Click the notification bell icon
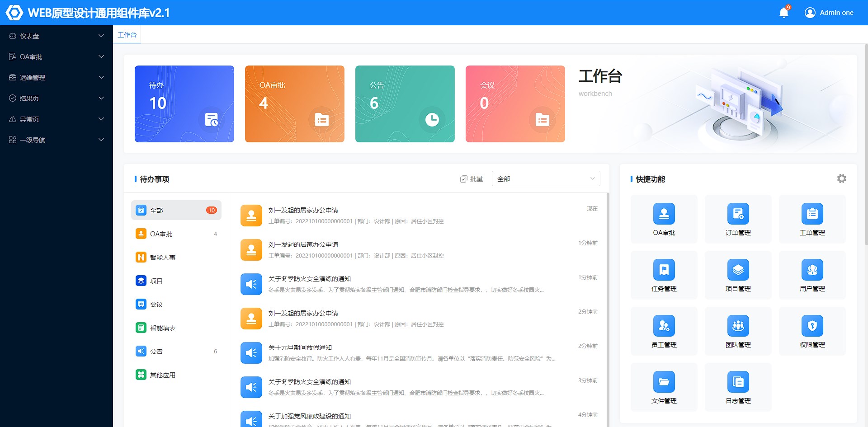This screenshot has width=868, height=427. point(784,13)
